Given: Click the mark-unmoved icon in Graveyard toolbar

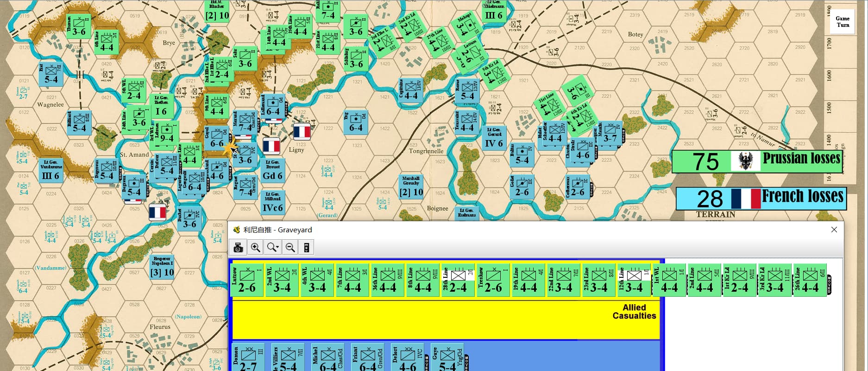Looking at the screenshot, I should (306, 247).
